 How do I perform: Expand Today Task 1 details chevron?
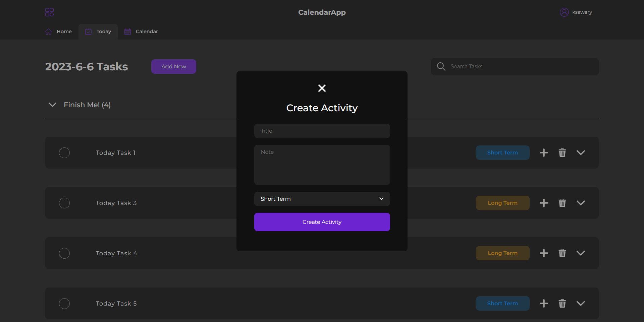point(581,153)
